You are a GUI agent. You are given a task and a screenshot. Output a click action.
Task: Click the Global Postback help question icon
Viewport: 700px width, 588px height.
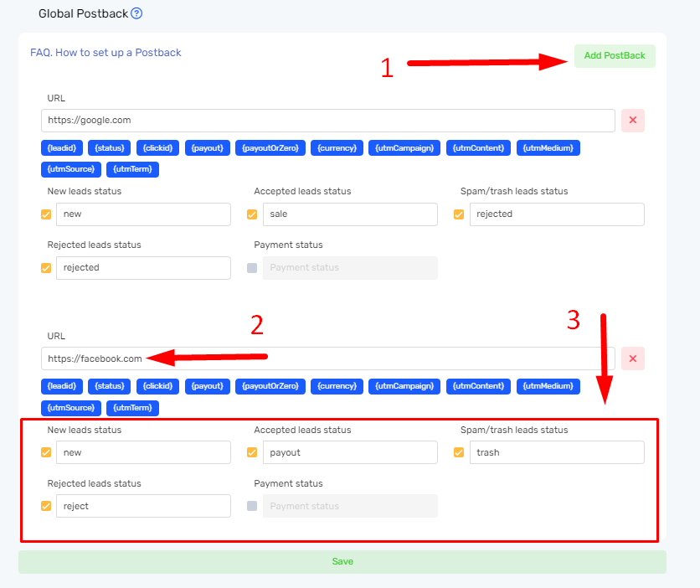click(x=136, y=13)
